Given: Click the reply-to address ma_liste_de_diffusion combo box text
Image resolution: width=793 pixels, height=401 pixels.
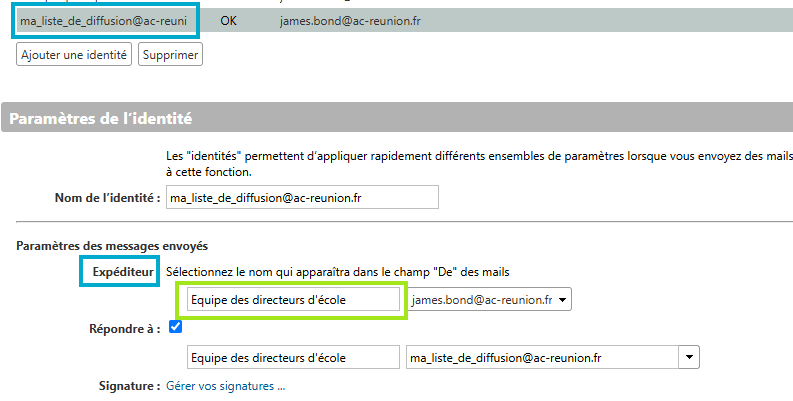Looking at the screenshot, I should point(540,357).
